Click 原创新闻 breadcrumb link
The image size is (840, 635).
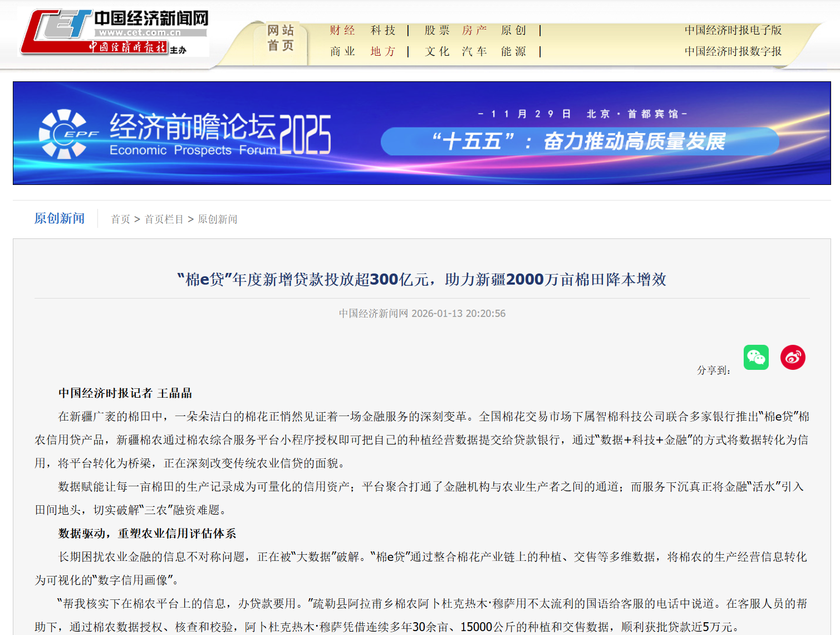pos(218,219)
